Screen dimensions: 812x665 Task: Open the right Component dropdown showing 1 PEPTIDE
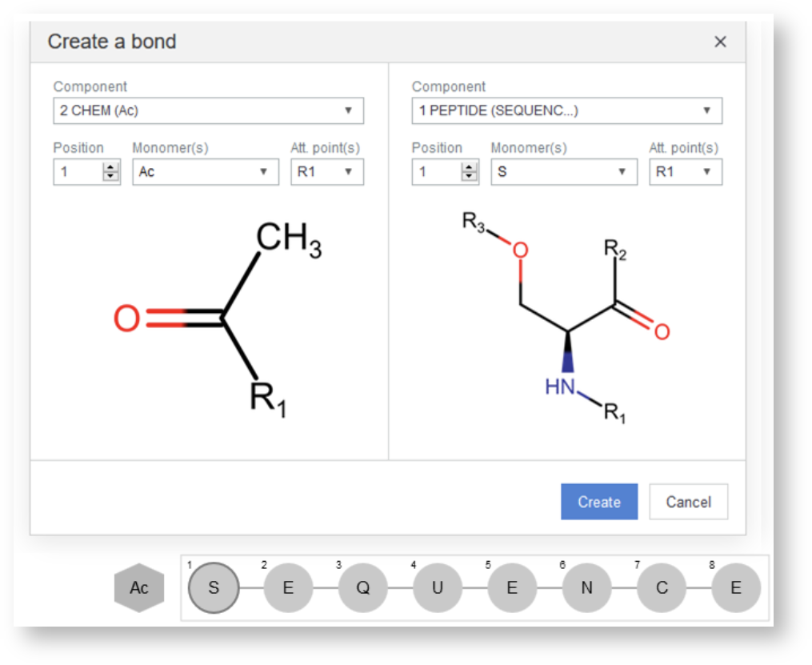coord(566,110)
